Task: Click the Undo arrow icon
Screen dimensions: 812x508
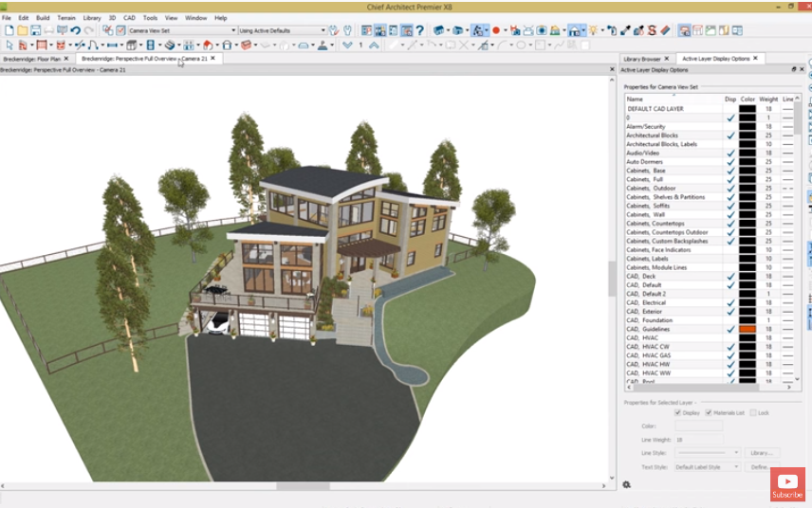Action: (76, 30)
